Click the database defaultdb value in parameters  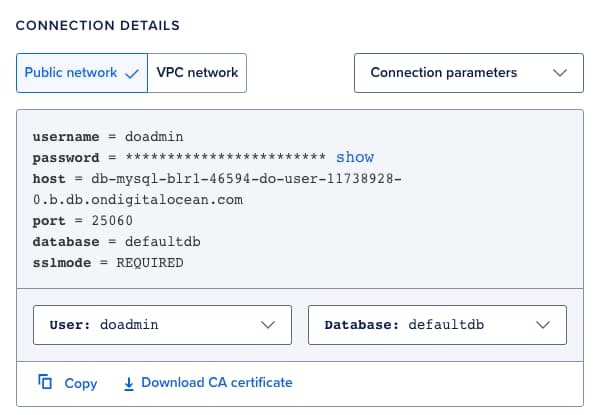click(163, 241)
